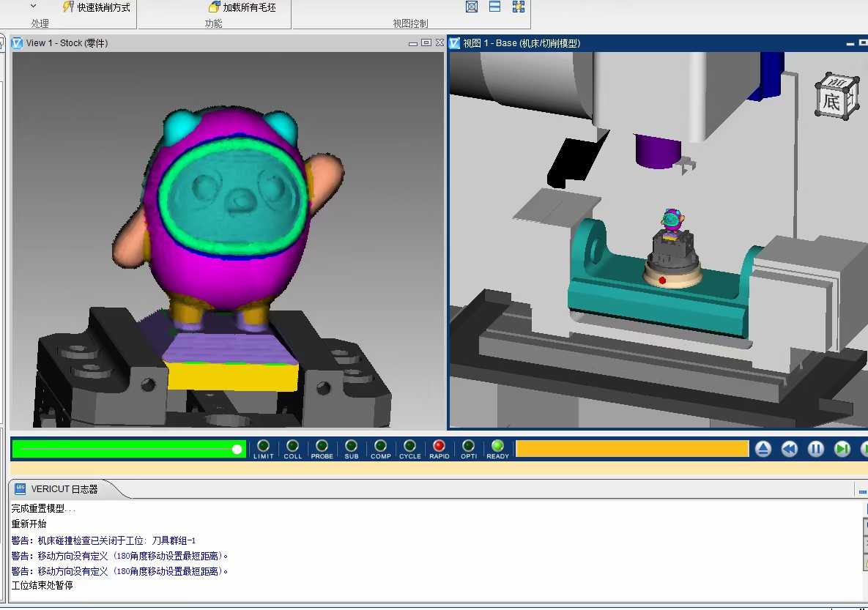Click the 处理 ribbon group label
Screen dimensions: 868x610
40,23
